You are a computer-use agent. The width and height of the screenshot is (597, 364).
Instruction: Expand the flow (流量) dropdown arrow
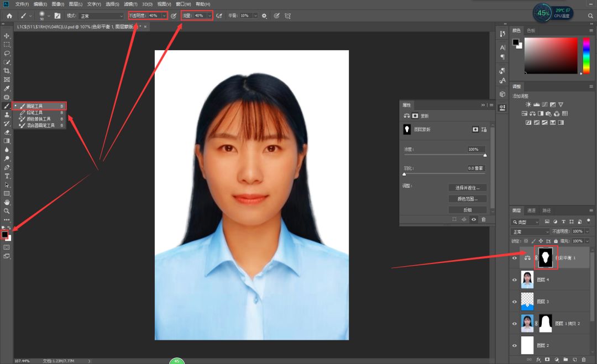click(x=210, y=16)
